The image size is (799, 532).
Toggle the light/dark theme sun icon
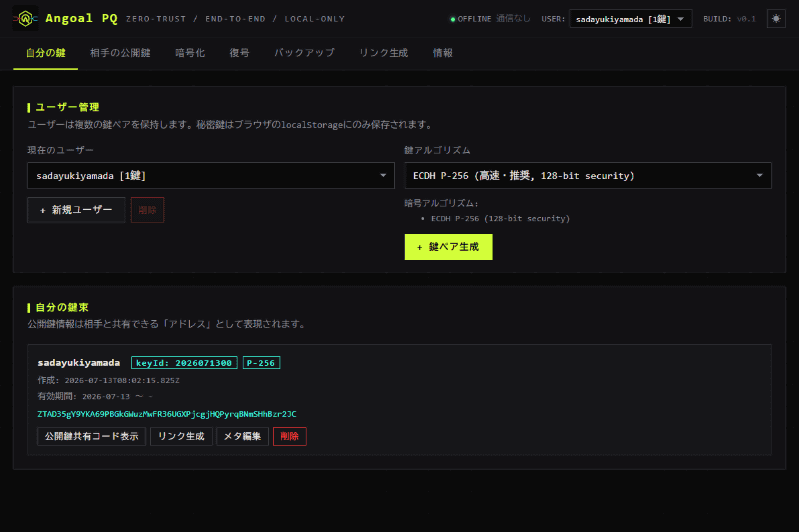tap(776, 19)
